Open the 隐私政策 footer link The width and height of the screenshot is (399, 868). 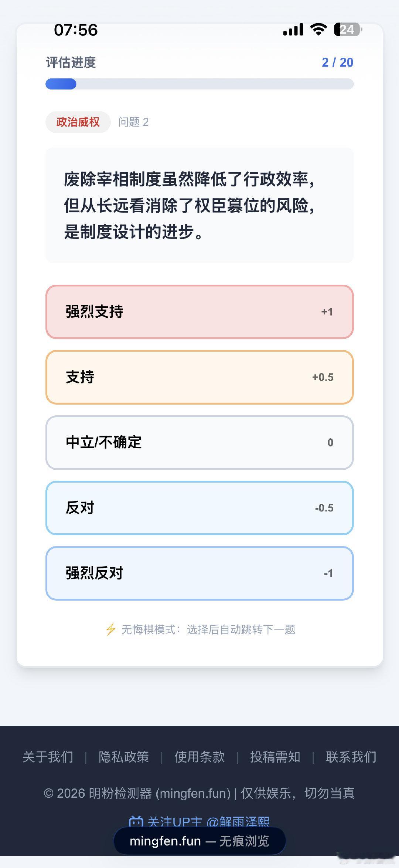click(x=124, y=757)
